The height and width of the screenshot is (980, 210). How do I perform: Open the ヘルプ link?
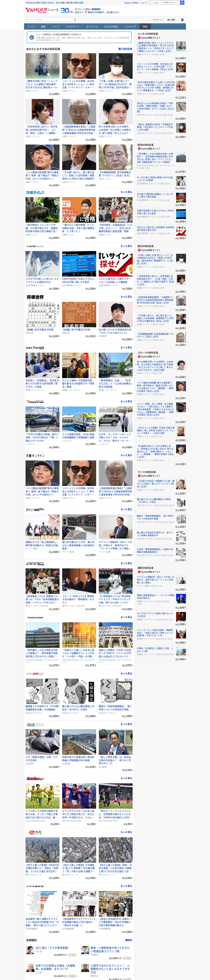coord(143,3)
